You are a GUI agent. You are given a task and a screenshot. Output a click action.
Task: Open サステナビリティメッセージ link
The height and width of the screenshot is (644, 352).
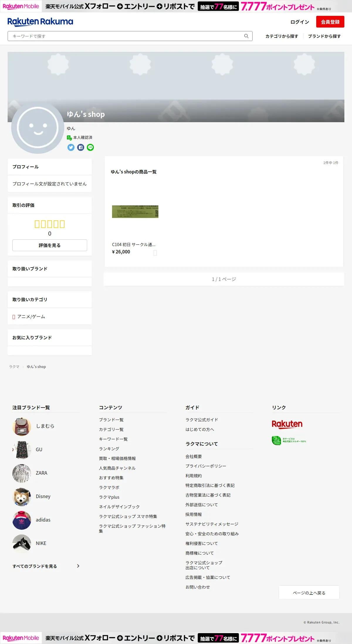(x=212, y=524)
